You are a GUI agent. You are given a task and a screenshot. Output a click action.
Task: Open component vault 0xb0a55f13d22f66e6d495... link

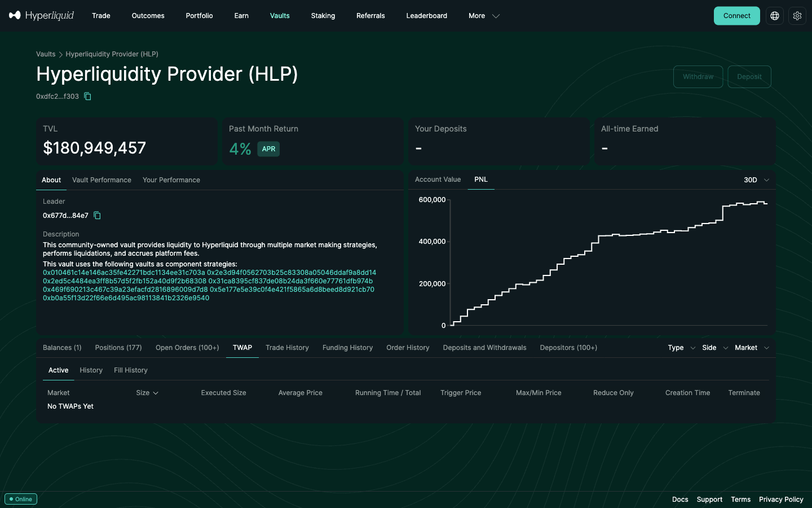pyautogui.click(x=126, y=298)
